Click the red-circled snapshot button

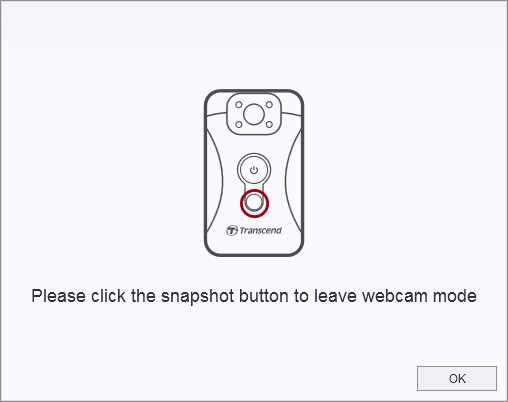254,203
